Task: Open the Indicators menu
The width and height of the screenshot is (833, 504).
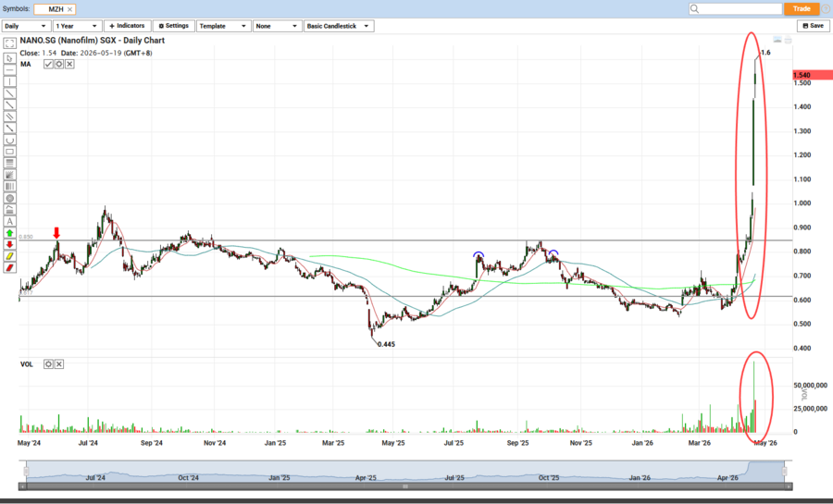Action: 127,26
